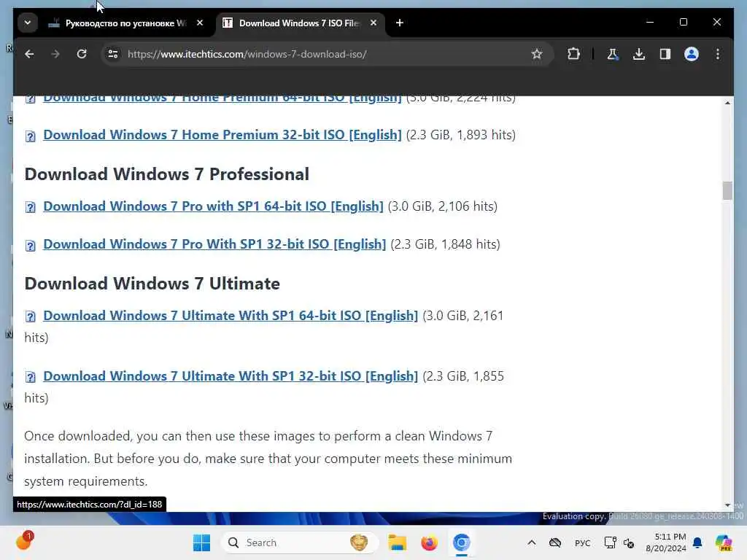Screen dimensions: 747x560
Task: Click file icon beside Pro 32-bit link
Action: click(31, 246)
